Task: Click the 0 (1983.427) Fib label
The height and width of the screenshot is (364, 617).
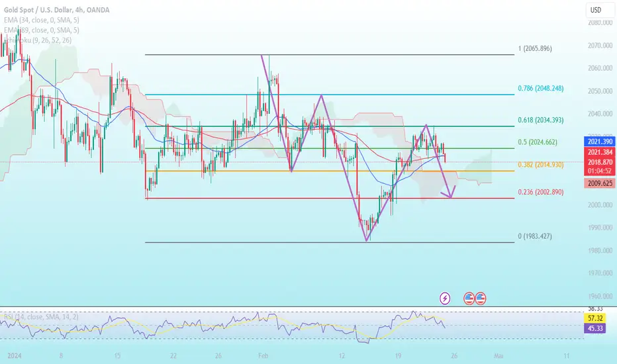Action: (535, 236)
